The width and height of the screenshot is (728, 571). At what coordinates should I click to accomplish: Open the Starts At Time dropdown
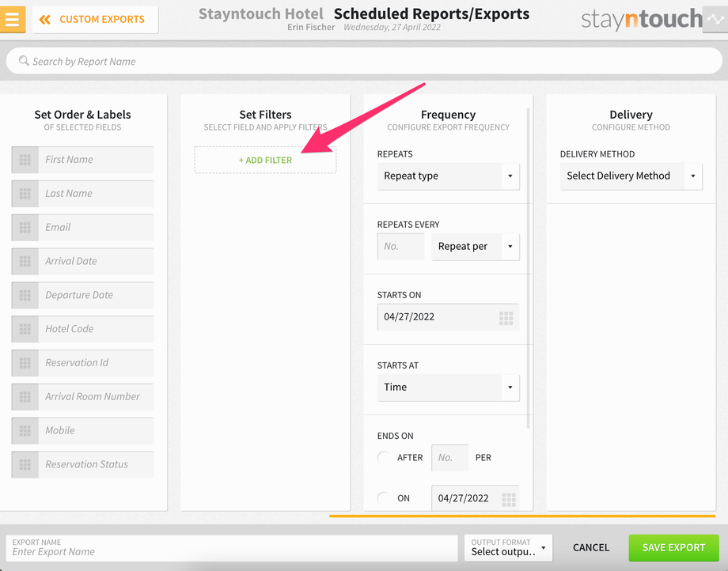(448, 388)
